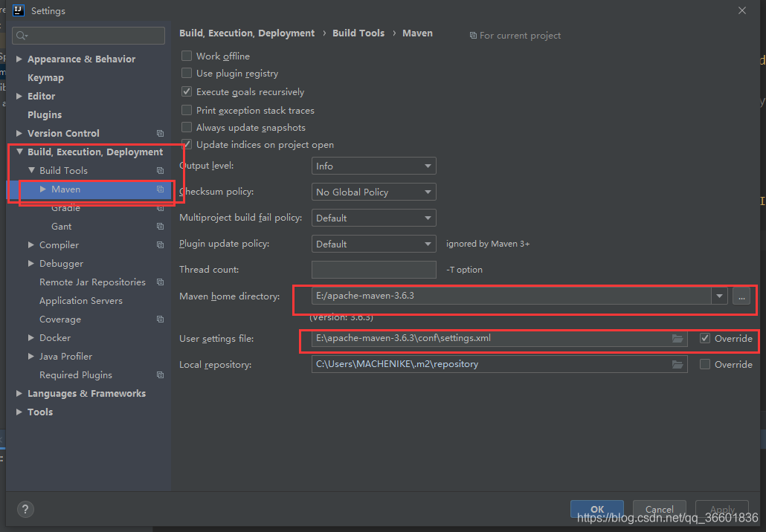Click the project-level icon next to Compiler
This screenshot has width=766, height=532.
160,244
